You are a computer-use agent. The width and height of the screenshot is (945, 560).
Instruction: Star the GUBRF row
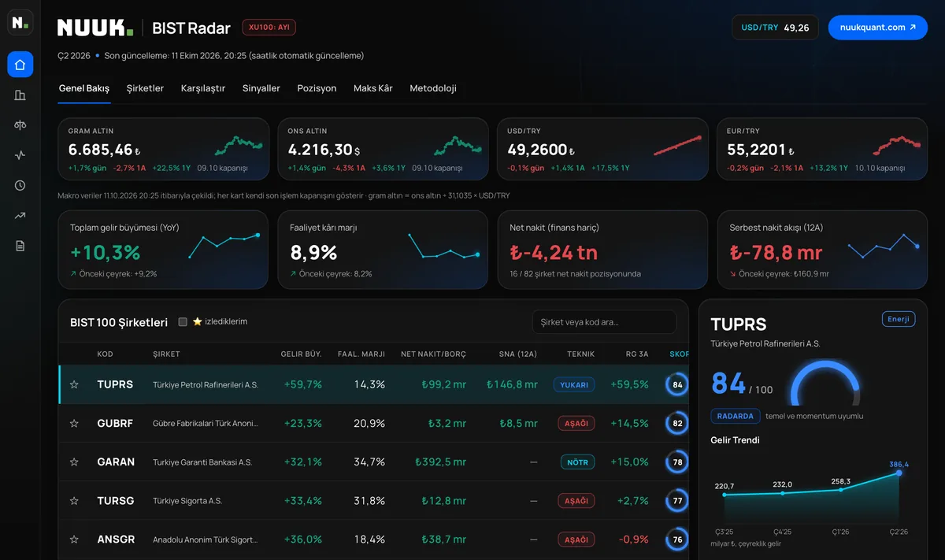point(74,423)
